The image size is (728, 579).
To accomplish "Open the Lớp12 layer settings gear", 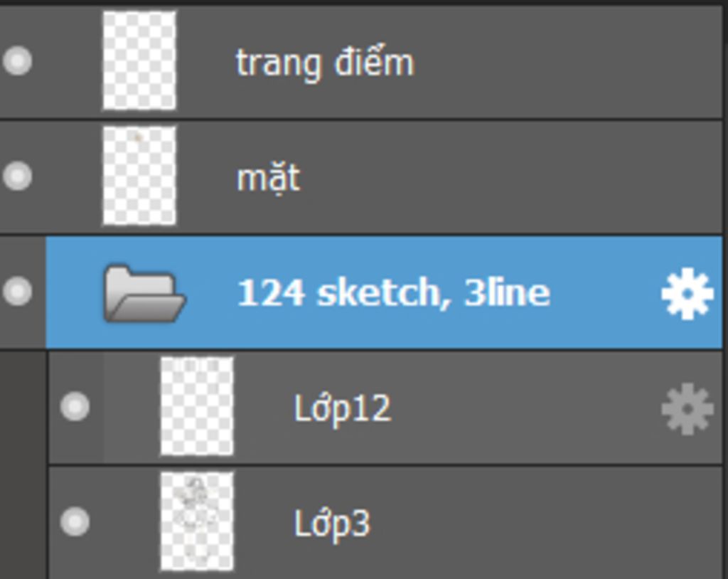I will [687, 409].
